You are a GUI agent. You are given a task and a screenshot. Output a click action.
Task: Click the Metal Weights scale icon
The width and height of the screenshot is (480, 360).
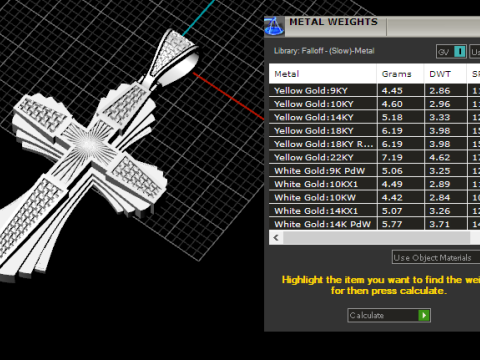[274, 26]
